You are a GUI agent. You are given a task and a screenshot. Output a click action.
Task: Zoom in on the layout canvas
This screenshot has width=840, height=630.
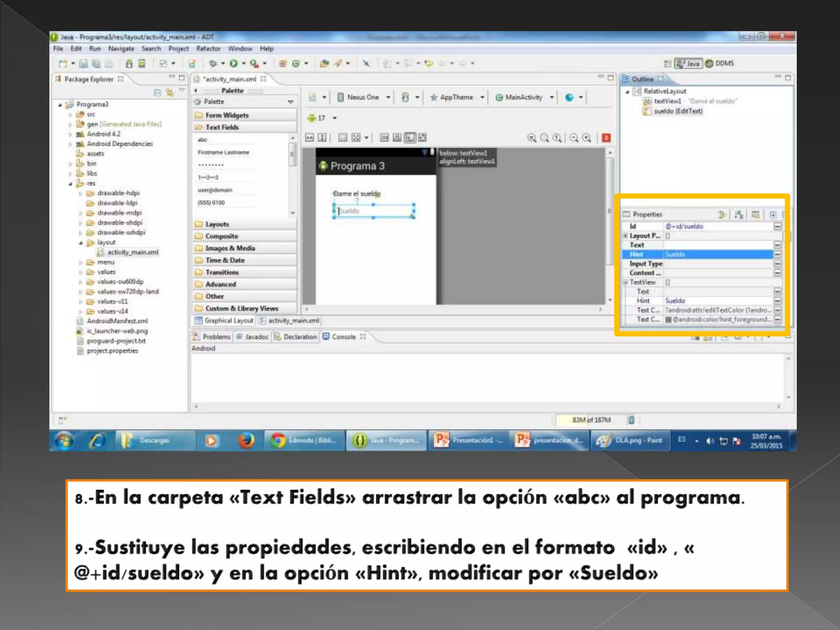tap(587, 138)
